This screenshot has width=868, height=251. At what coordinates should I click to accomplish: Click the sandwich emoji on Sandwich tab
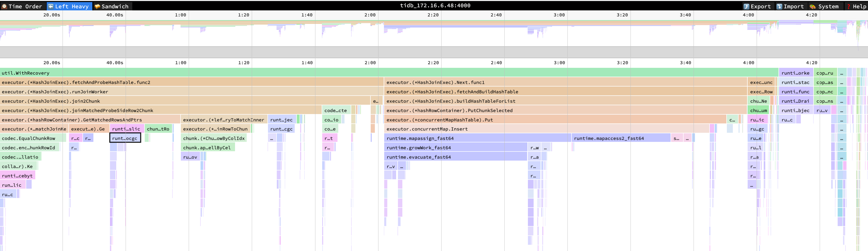tap(98, 6)
